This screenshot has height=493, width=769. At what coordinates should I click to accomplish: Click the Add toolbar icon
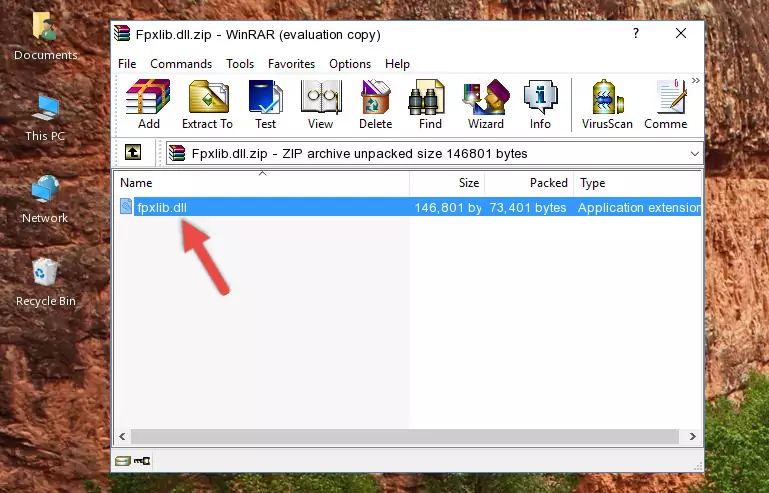pos(148,104)
